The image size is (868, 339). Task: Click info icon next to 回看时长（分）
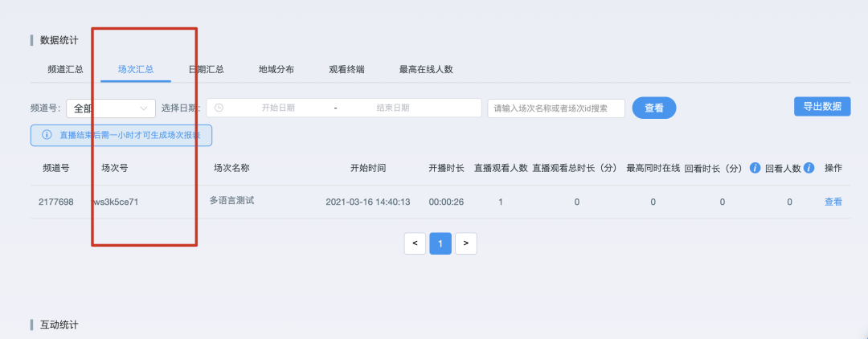click(755, 168)
